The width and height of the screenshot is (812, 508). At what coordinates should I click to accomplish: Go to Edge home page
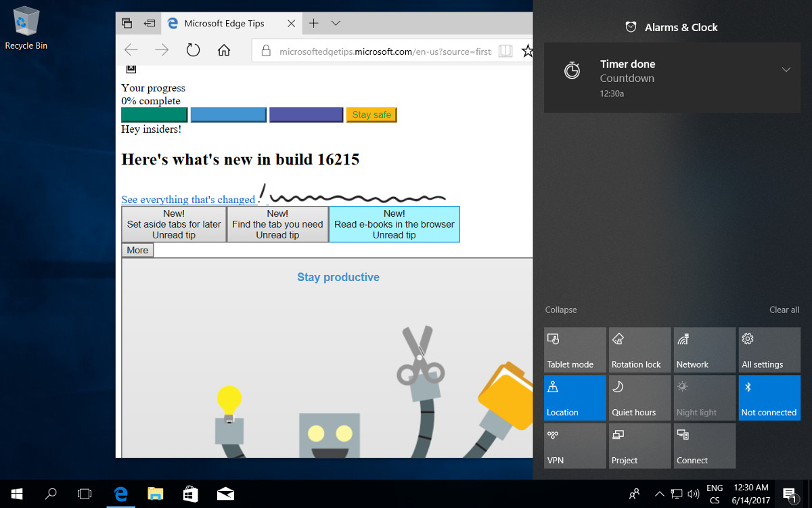[224, 50]
